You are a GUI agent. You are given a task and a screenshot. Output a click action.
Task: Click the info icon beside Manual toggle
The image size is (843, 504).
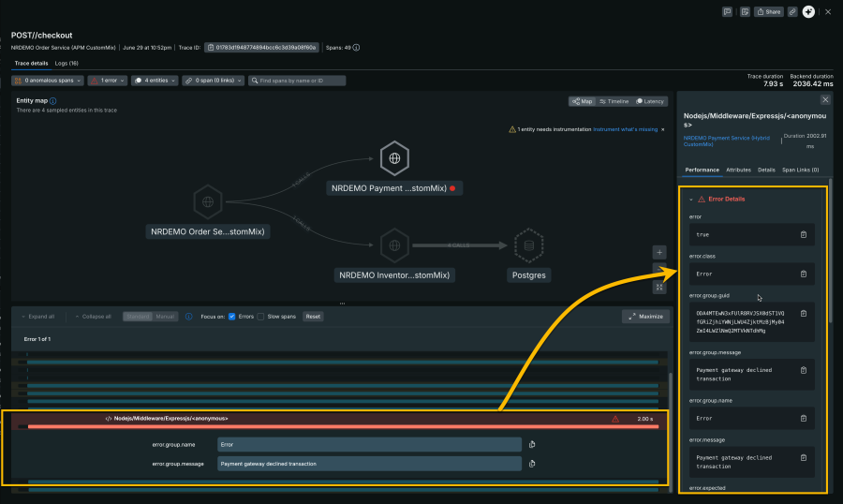188,317
